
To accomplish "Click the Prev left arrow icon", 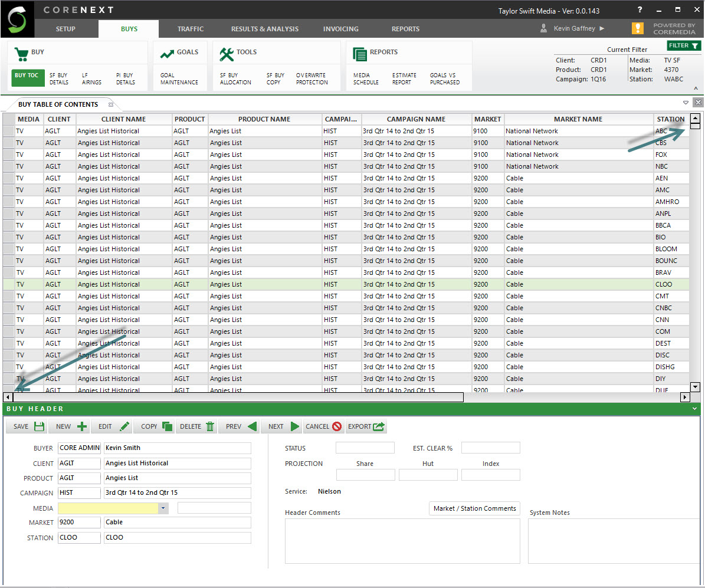I will pos(252,426).
